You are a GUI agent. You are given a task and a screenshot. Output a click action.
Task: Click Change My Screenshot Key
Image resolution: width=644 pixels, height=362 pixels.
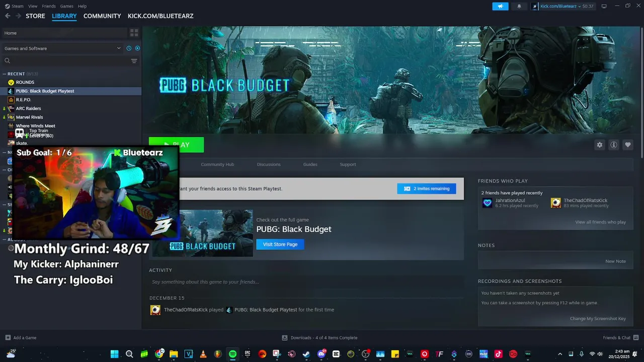pos(598,319)
